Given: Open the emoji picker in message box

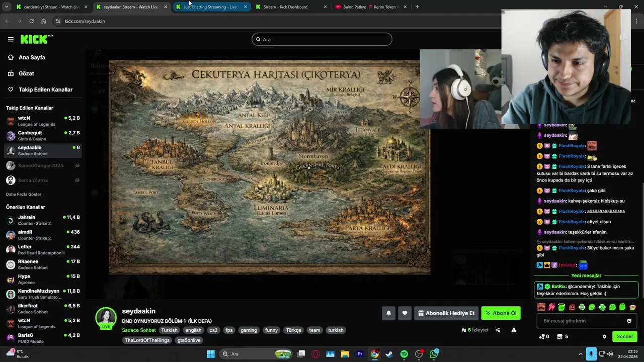Looking at the screenshot, I should point(629,321).
